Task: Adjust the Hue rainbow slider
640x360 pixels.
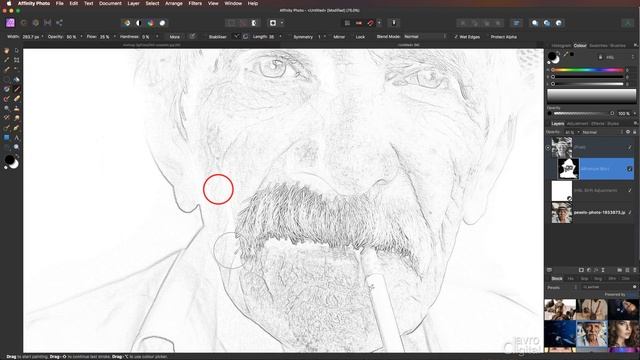Action: [x=588, y=70]
